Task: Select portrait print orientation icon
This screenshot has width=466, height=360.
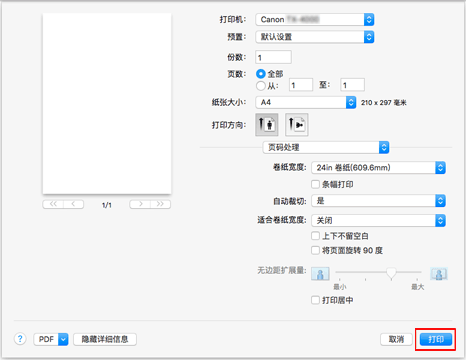Action: click(x=267, y=125)
